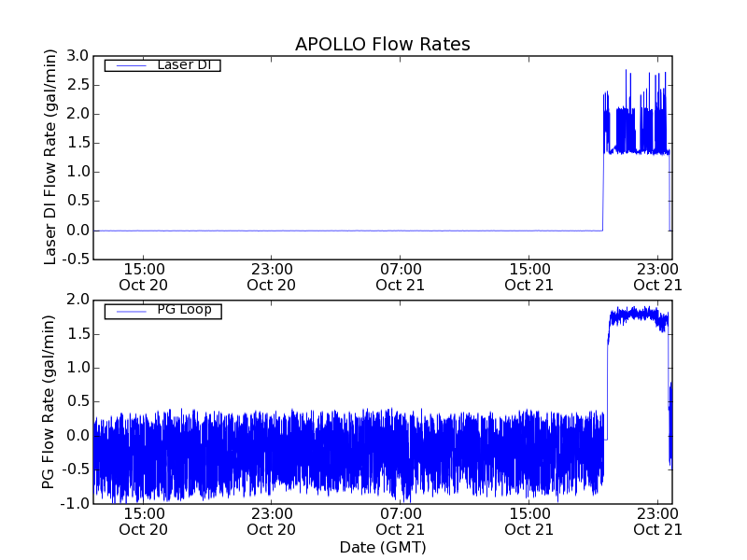Click the "APOLLO Flow Rates" chart title

[382, 44]
